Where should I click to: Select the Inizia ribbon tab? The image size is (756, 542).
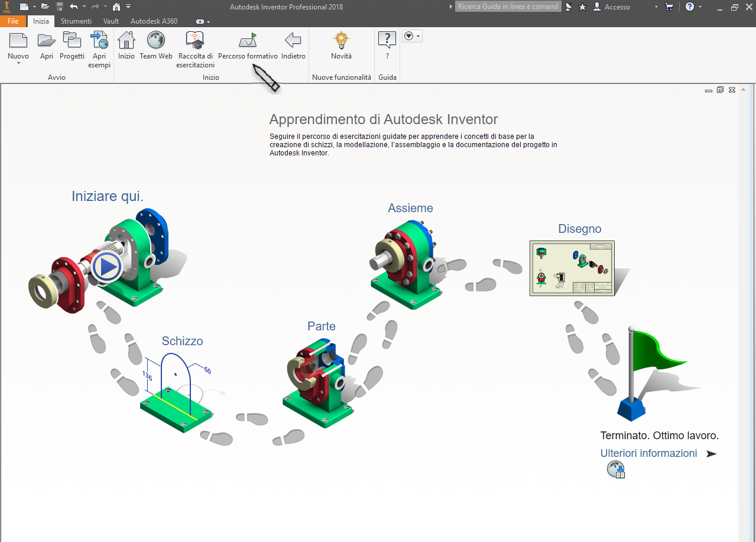point(41,21)
